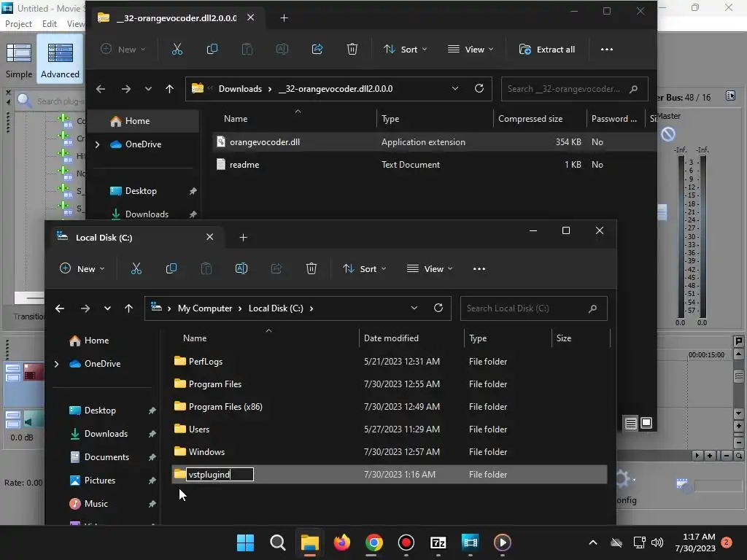
Task: Open Windows Start menu
Action: point(245,542)
